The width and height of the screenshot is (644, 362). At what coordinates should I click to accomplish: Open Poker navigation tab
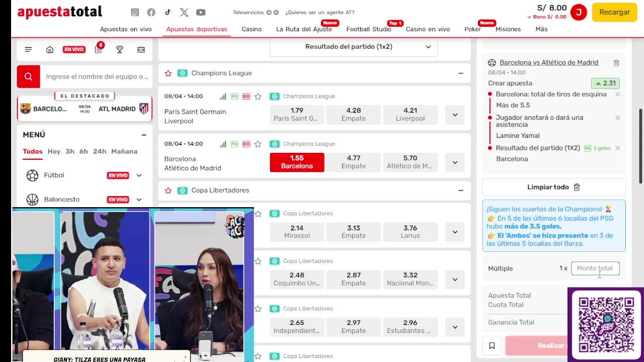(472, 29)
